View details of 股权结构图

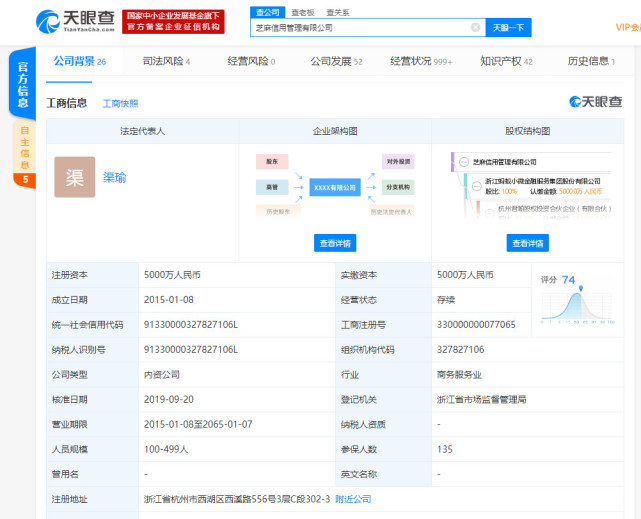[528, 243]
